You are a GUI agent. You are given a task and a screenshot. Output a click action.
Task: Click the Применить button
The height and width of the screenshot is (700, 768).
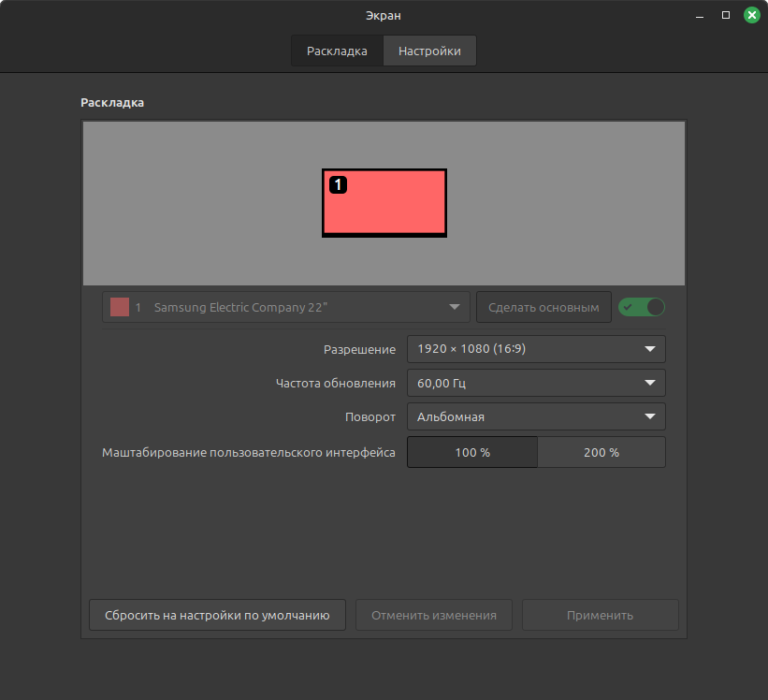(600, 615)
